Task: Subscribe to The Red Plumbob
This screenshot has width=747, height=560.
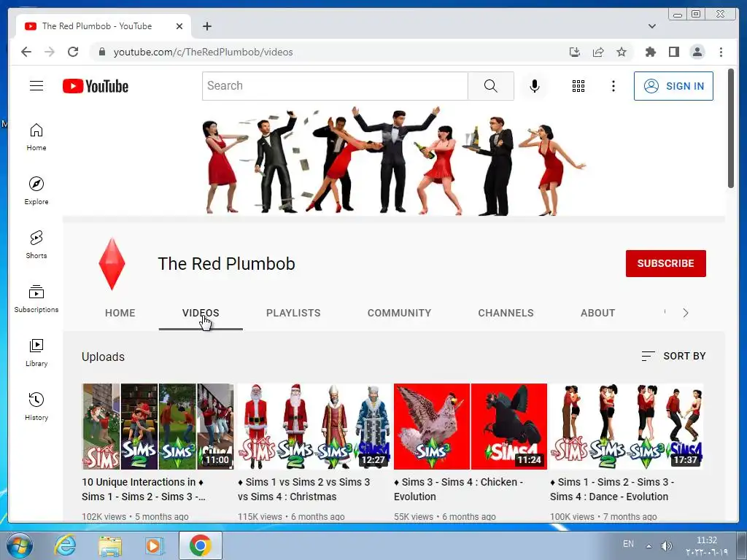Action: 665,263
